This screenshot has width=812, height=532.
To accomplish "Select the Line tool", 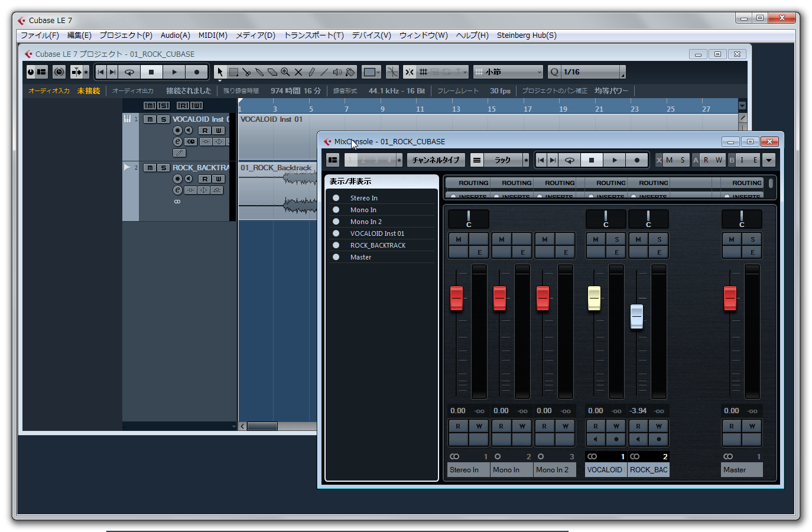I will click(x=324, y=72).
